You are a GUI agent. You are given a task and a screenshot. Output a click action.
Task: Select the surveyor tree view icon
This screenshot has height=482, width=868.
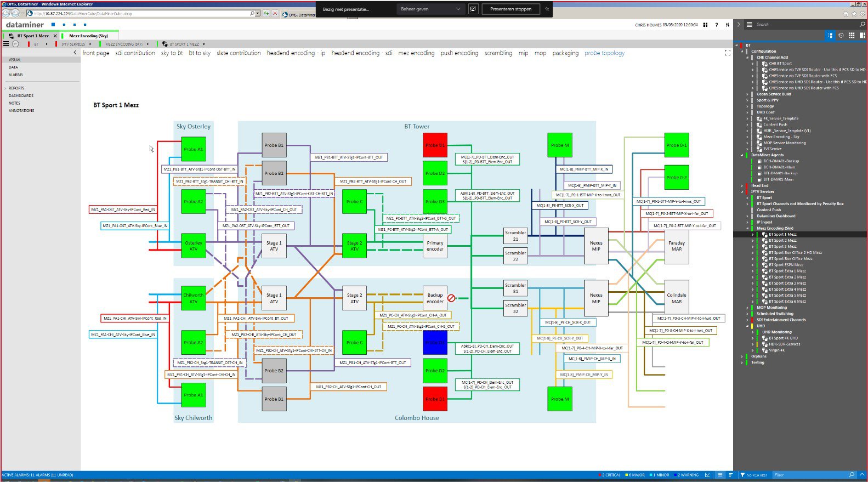tap(830, 35)
